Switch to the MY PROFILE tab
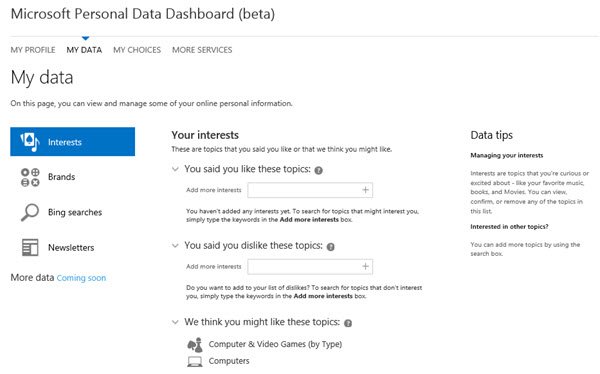This screenshot has width=600, height=374. point(33,50)
